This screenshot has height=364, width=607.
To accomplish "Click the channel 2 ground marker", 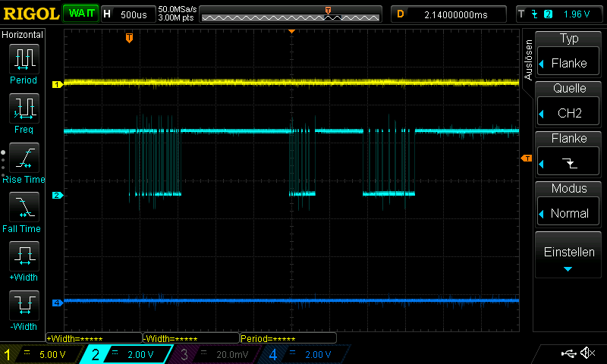I will click(58, 196).
